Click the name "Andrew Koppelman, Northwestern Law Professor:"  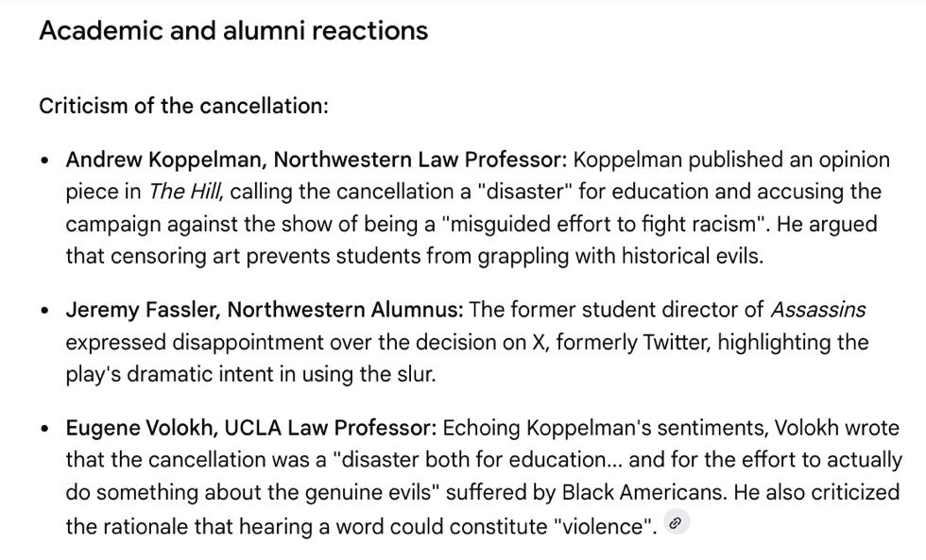(317, 159)
